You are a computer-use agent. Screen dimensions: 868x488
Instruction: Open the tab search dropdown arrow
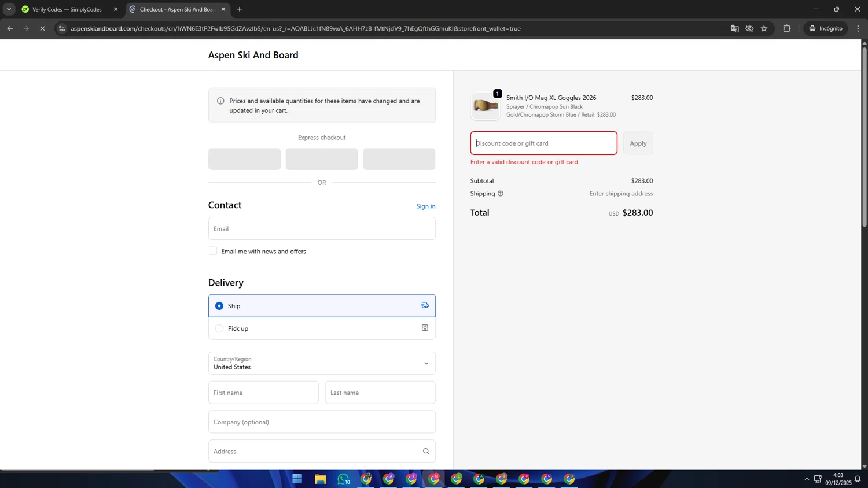coord(9,9)
